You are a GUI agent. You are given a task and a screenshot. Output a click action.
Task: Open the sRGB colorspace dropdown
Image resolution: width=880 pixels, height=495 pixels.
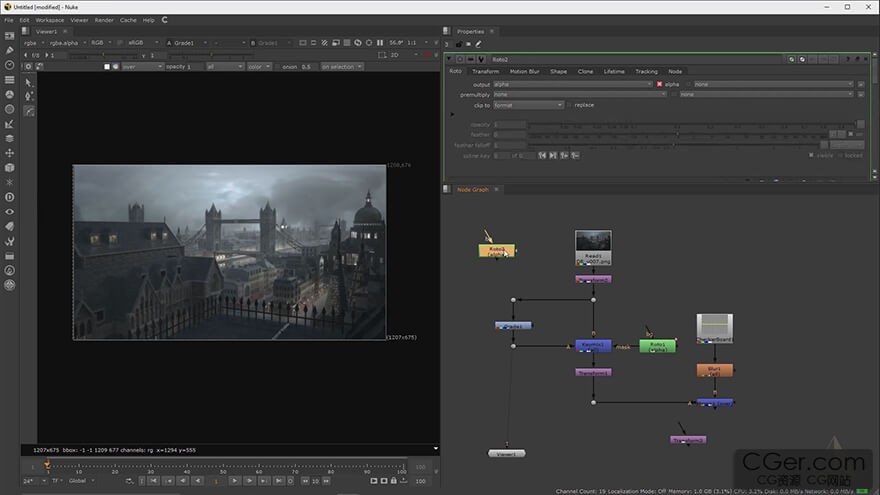pyautogui.click(x=143, y=43)
